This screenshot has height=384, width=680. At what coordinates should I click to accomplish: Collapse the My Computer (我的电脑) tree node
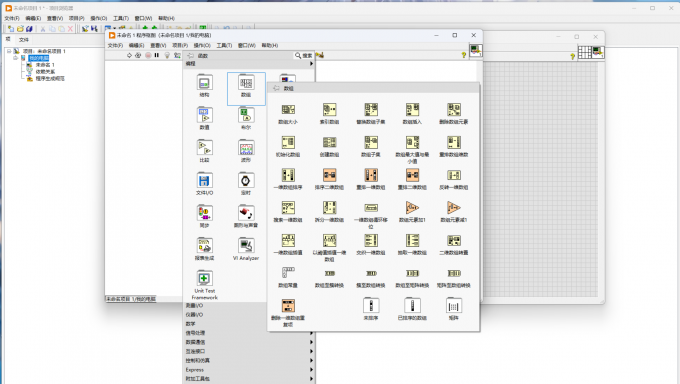click(x=16, y=58)
